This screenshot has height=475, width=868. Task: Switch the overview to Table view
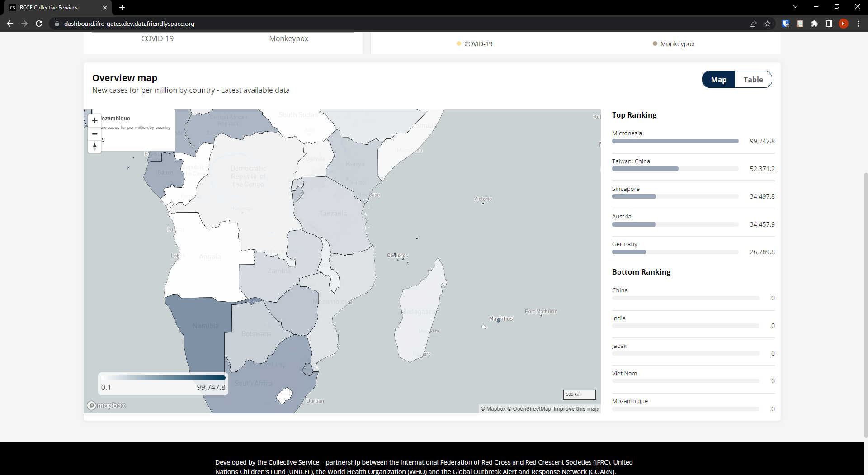tap(753, 79)
